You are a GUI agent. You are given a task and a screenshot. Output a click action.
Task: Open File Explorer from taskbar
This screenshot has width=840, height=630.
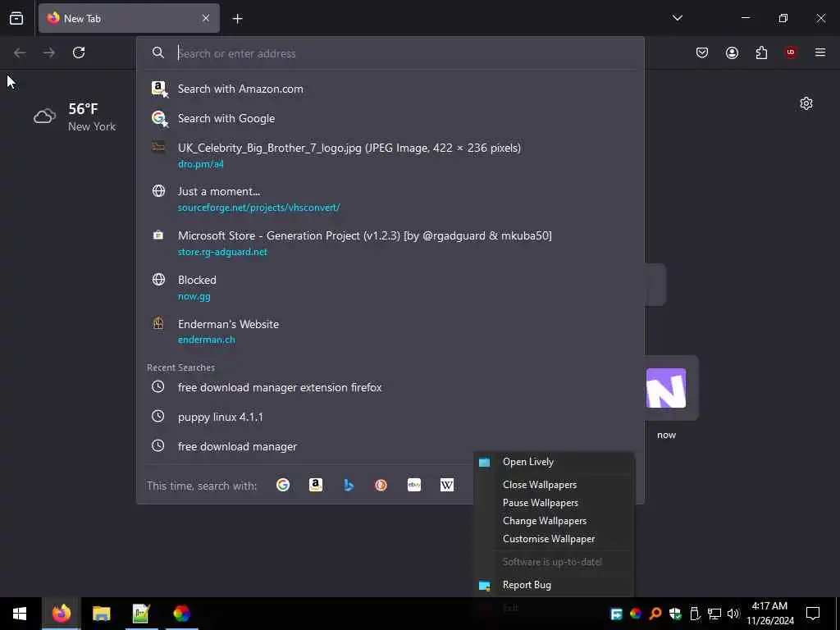point(101,614)
